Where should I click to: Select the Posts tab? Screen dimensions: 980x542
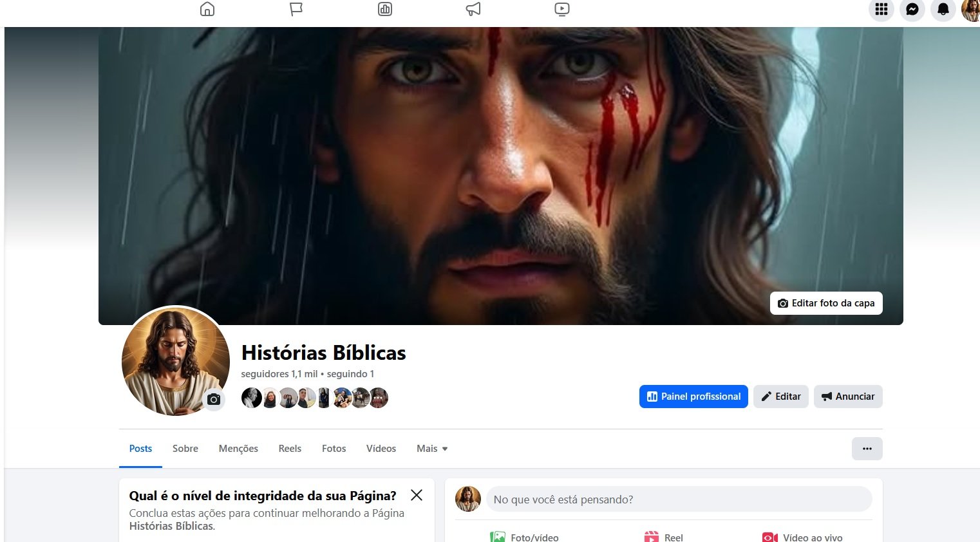140,449
